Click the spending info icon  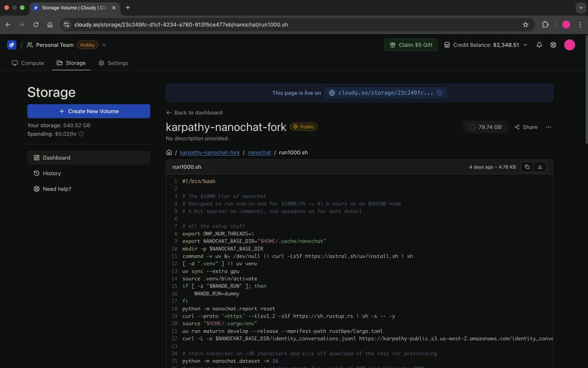(81, 134)
